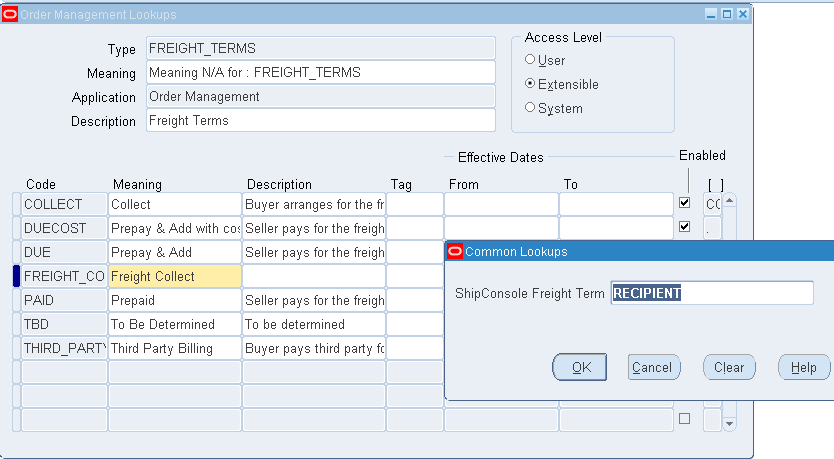Click the empty description cell of FREIGHT_CO row
This screenshot has width=834, height=459.
314,276
